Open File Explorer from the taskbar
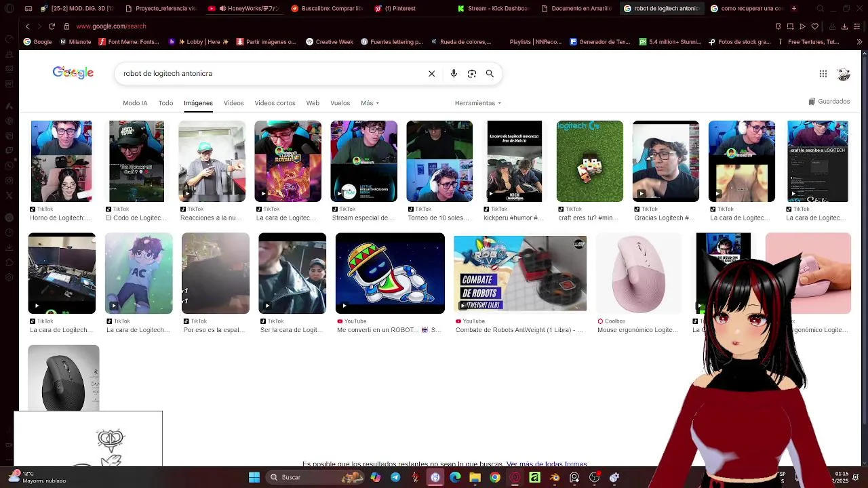The height and width of the screenshot is (488, 868). (x=475, y=477)
